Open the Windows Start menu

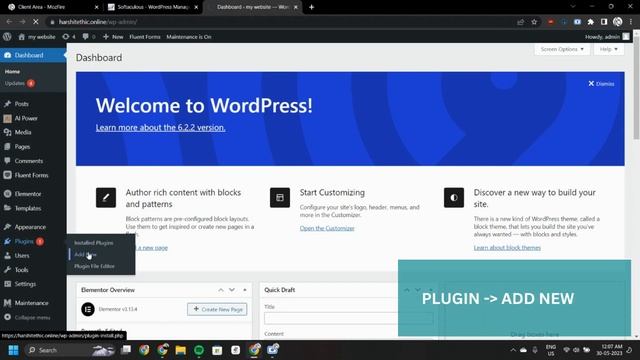13,350
